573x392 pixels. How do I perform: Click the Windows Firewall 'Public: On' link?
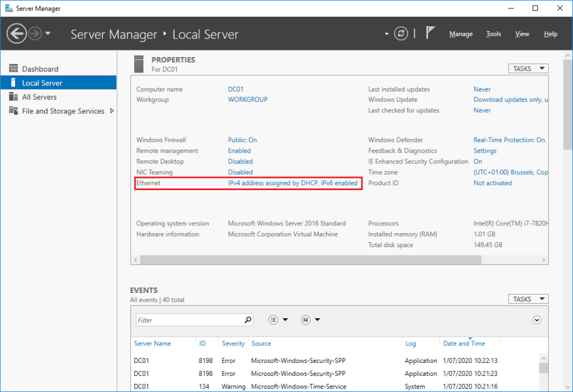click(x=242, y=140)
